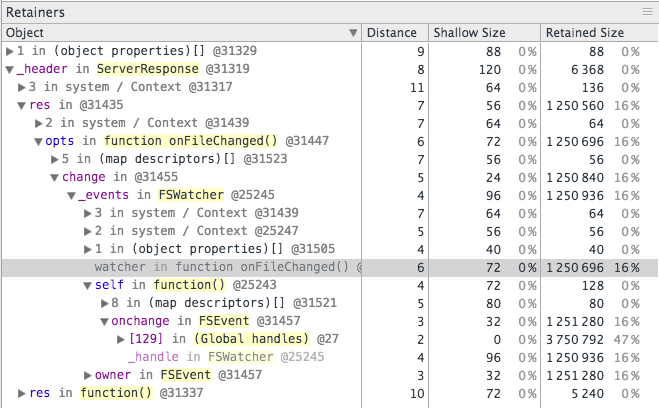Click distance value 10 in res function row
Viewport: 659px width, 408px height.
[417, 394]
